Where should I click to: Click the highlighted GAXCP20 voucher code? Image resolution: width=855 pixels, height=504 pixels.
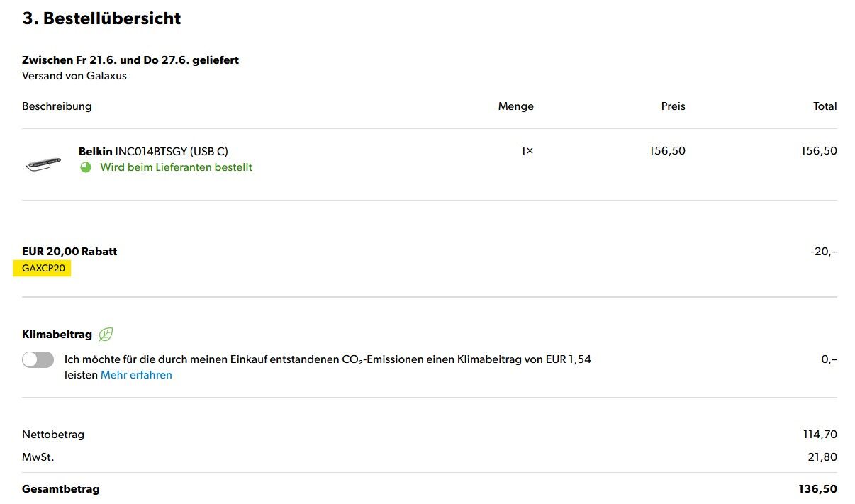click(43, 269)
